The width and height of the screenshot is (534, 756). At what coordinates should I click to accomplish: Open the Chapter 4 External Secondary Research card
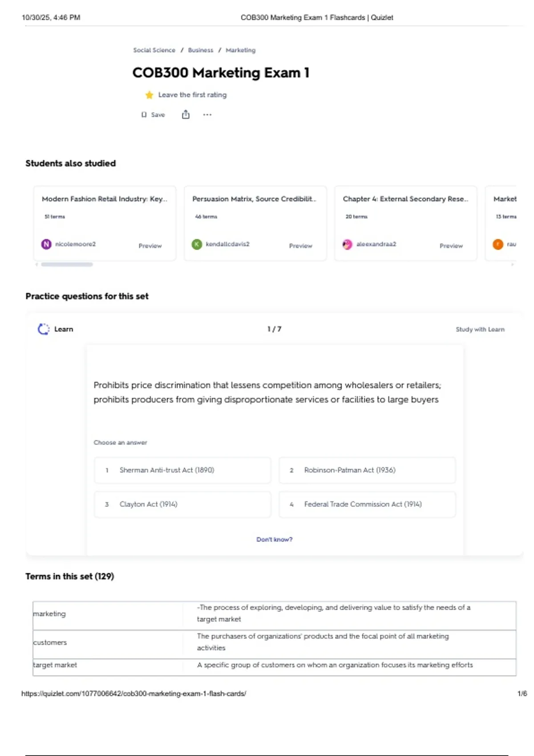pyautogui.click(x=406, y=223)
